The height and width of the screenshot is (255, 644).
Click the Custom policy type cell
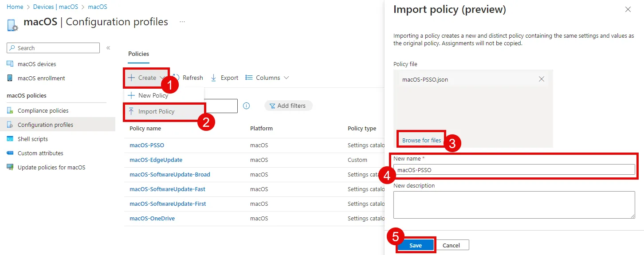point(357,160)
